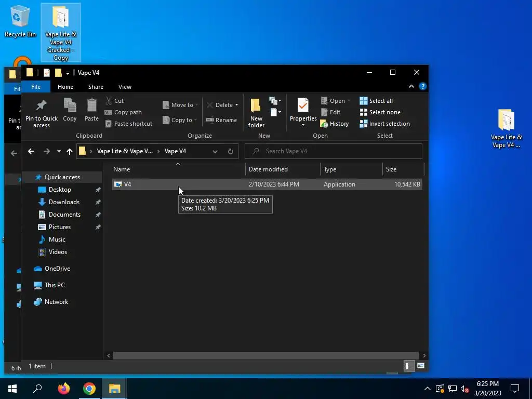Viewport: 532px width, 399px height.
Task: Open the Move to dropdown
Action: point(180,105)
